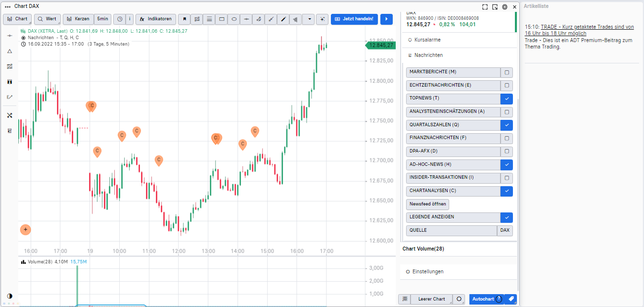Disable the AD-HOC-NEWS (H) checkbox
The image size is (644, 307).
(506, 164)
